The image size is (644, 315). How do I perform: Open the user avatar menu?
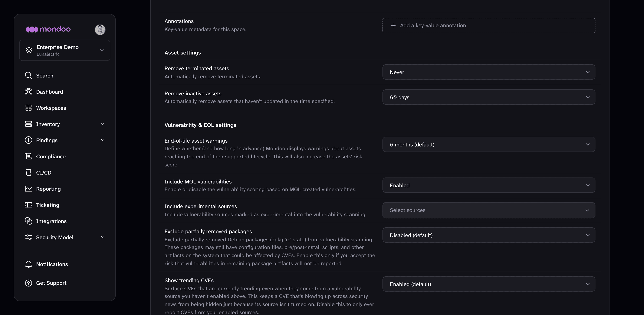(x=100, y=30)
